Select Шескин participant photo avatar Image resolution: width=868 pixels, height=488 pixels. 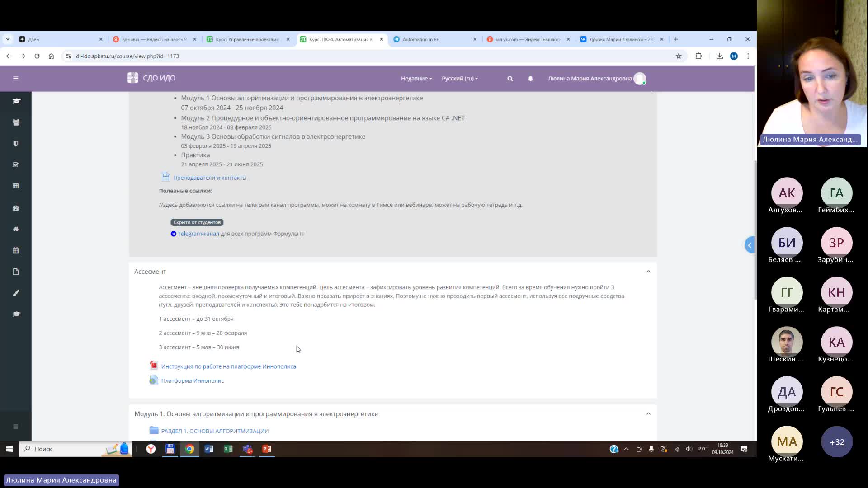[x=787, y=342]
